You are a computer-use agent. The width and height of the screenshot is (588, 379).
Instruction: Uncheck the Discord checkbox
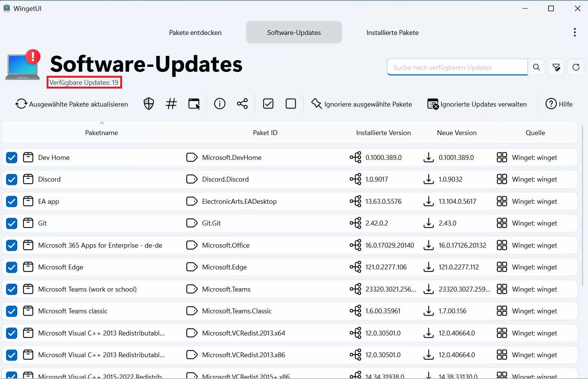pyautogui.click(x=12, y=179)
